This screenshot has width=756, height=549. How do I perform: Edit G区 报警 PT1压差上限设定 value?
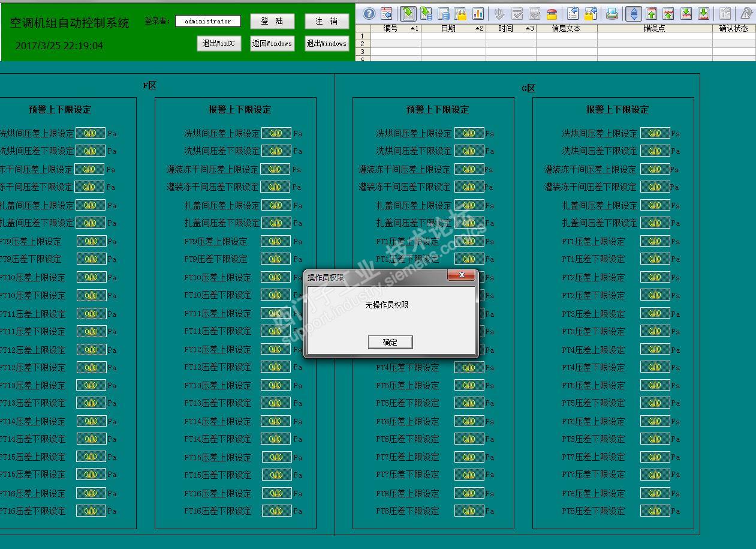[x=655, y=241]
